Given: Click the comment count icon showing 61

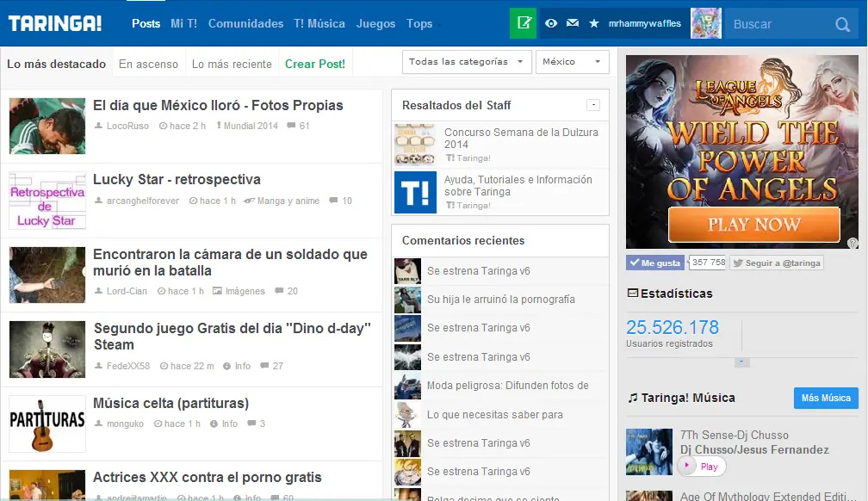Looking at the screenshot, I should click(x=291, y=126).
